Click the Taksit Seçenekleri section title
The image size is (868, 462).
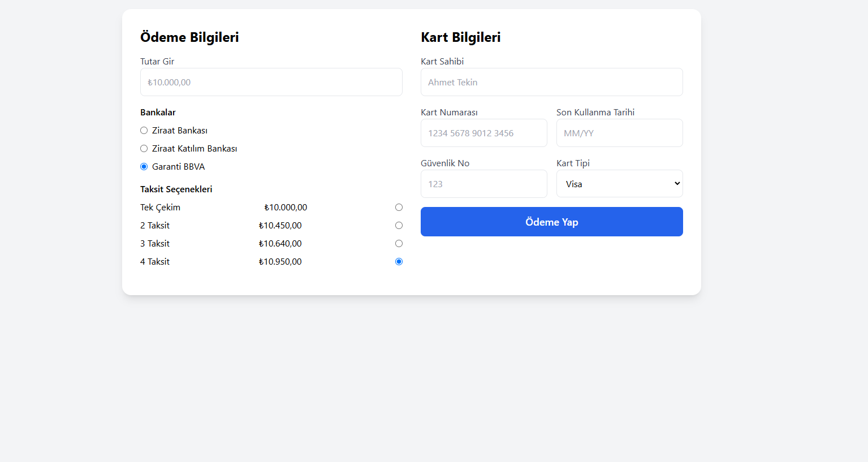pyautogui.click(x=176, y=189)
